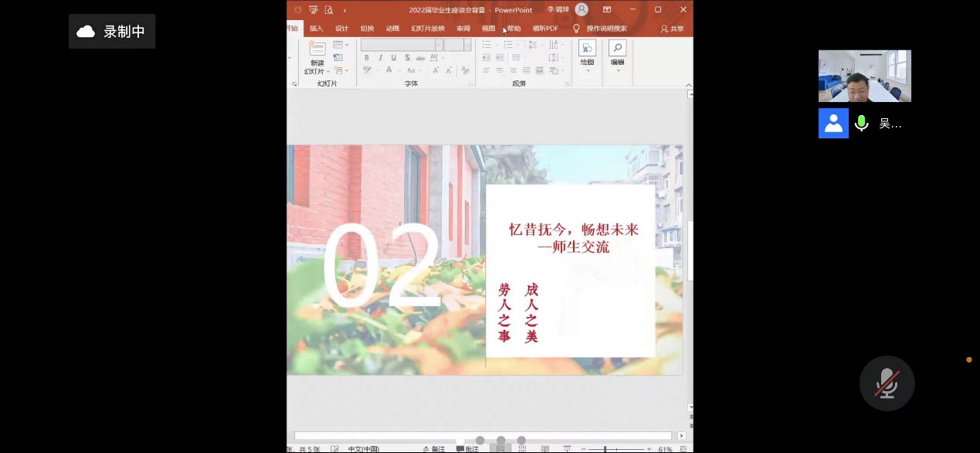Open the Insert (插入) ribbon tab
Viewport: 980px width, 453px height.
tap(316, 29)
